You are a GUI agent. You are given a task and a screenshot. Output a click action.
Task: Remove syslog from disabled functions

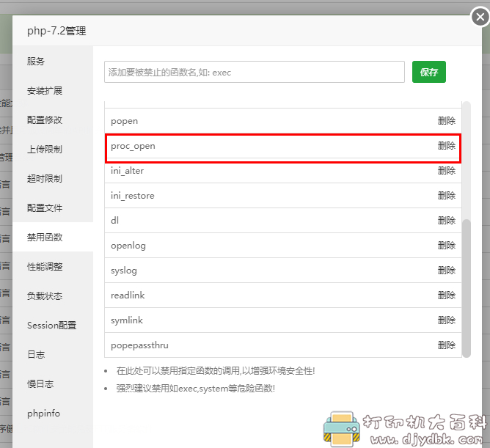[446, 271]
